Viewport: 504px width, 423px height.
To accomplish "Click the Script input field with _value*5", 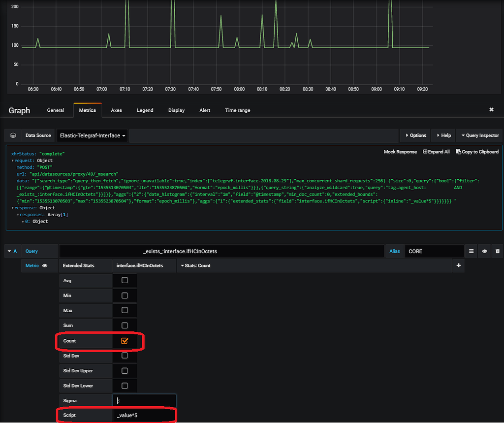I will pyautogui.click(x=144, y=415).
